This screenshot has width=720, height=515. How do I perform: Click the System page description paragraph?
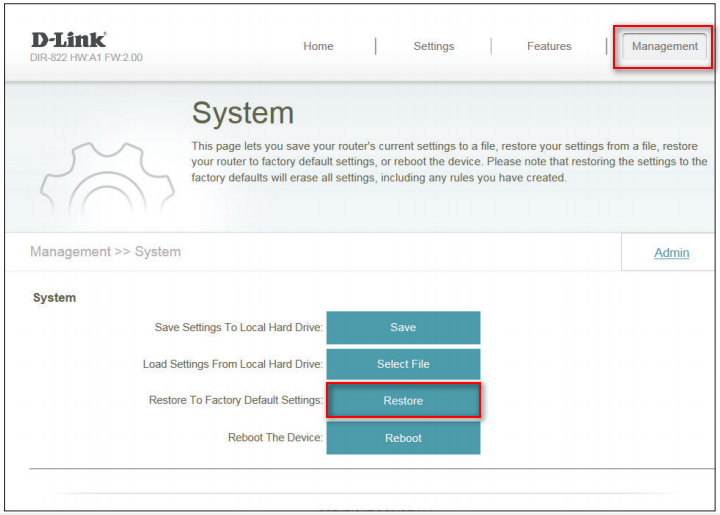point(448,162)
